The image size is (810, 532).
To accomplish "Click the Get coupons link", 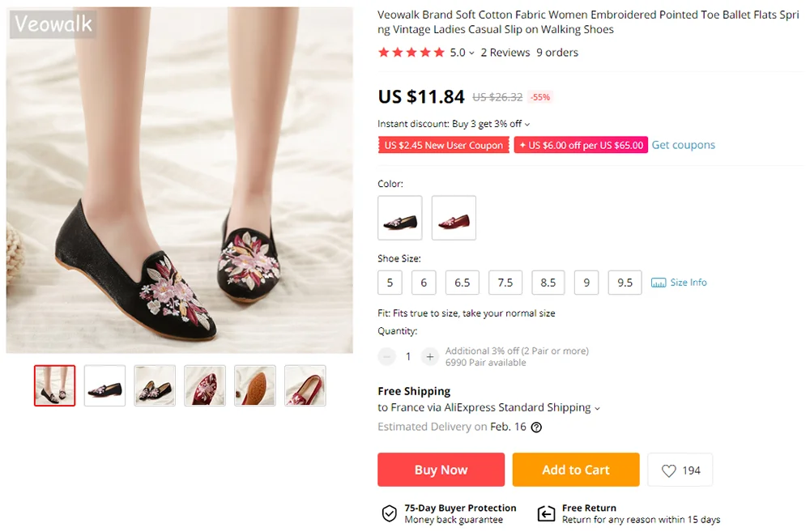I will point(684,145).
